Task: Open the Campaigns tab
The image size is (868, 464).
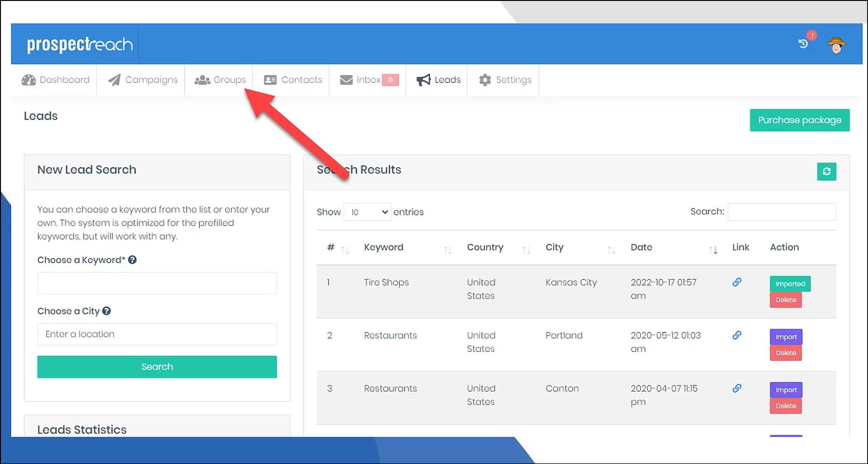Action: [142, 80]
